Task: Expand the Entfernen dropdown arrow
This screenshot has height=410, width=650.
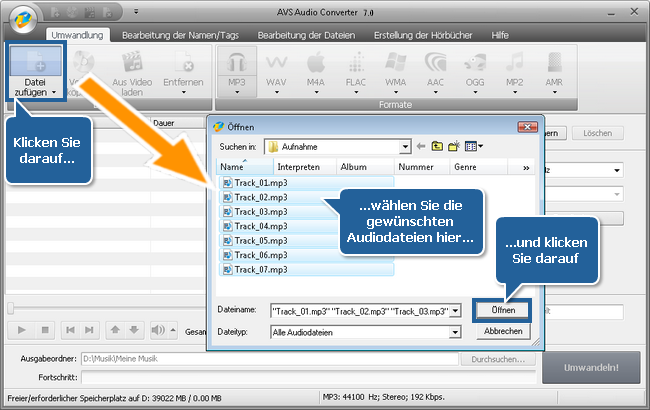Action: pyautogui.click(x=184, y=92)
